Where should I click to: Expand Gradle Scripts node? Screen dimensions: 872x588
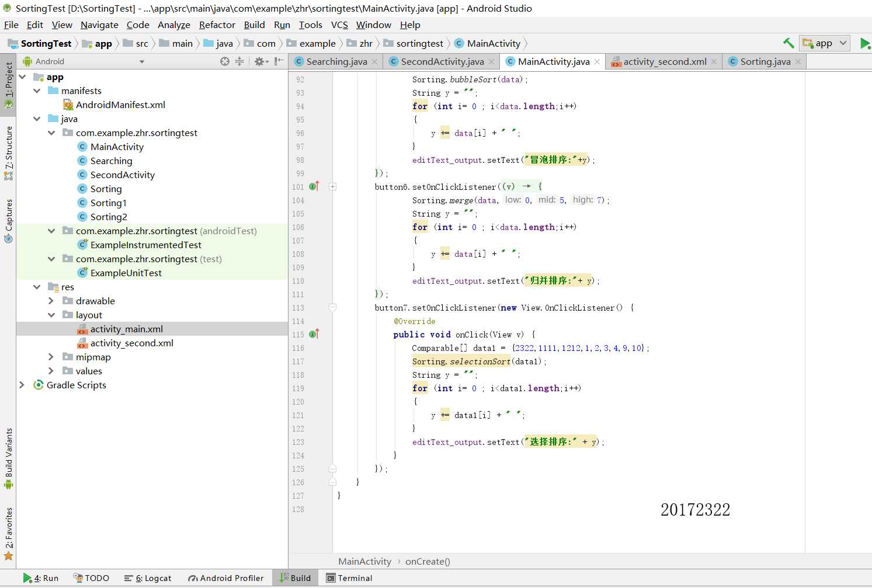click(x=22, y=385)
